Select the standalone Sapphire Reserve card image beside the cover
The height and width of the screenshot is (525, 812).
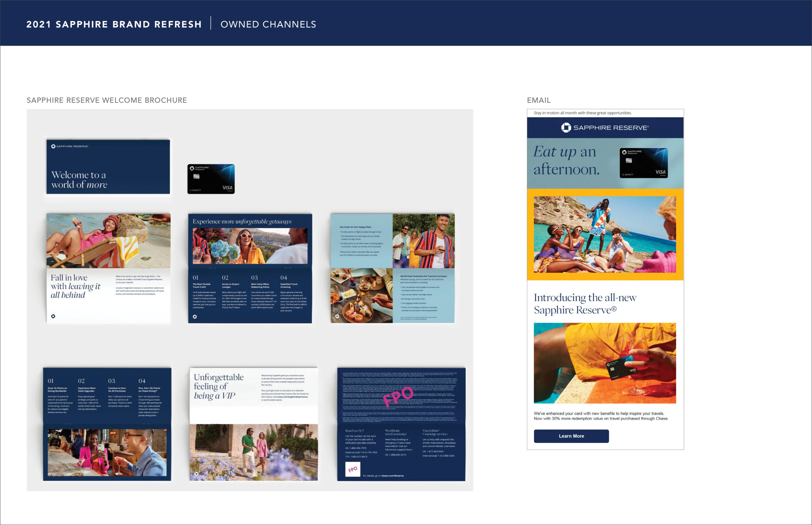pos(211,179)
